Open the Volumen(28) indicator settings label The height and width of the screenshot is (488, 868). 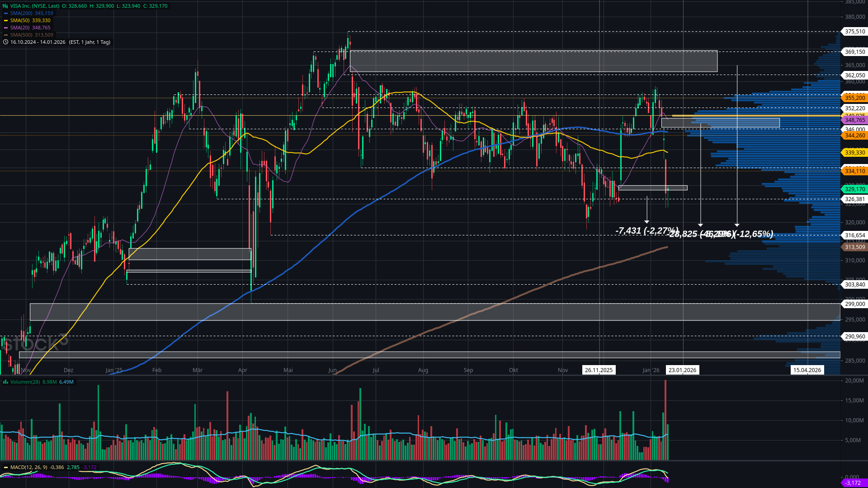(x=25, y=382)
